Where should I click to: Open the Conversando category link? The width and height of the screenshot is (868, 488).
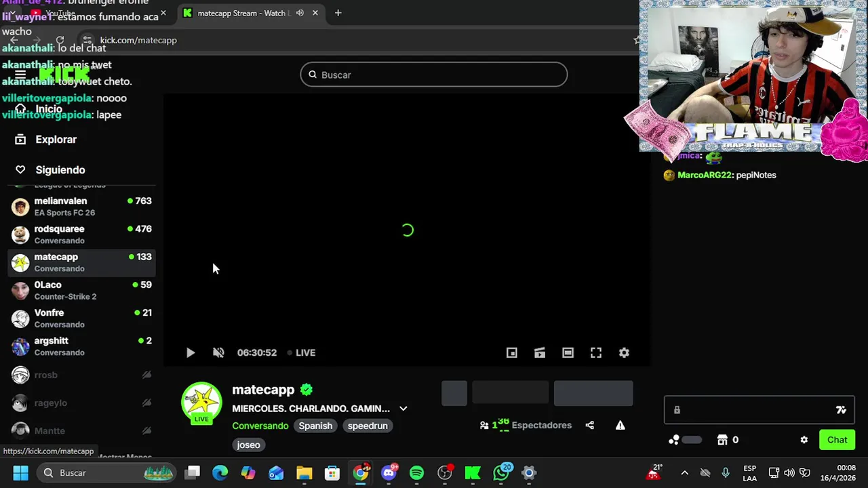(x=260, y=426)
